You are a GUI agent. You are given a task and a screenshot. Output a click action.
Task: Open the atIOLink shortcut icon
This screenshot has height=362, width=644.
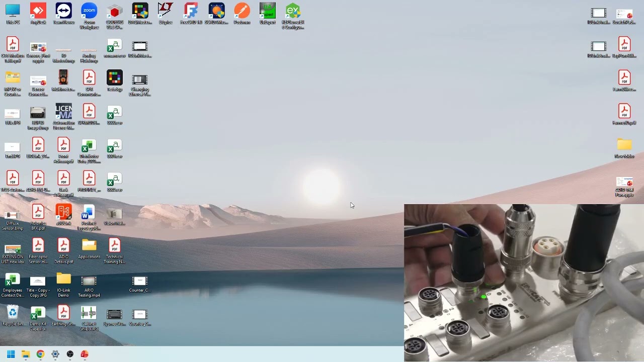click(63, 215)
